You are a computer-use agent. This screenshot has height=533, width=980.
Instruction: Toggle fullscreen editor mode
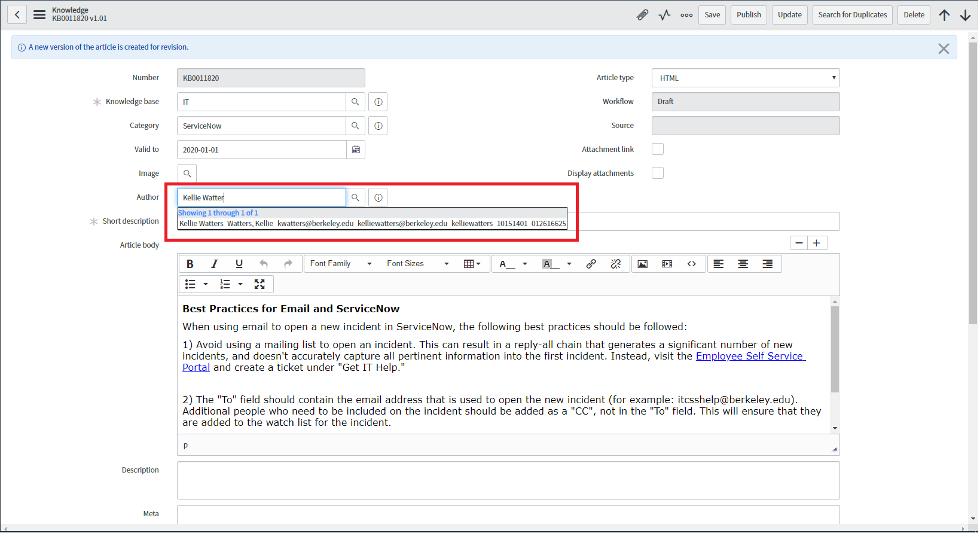point(259,284)
